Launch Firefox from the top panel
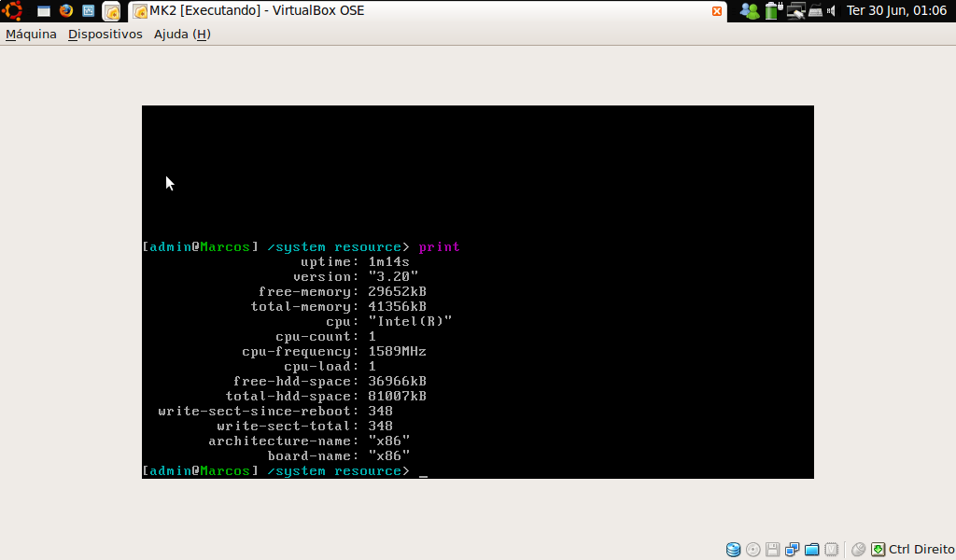956x560 pixels. click(x=66, y=10)
